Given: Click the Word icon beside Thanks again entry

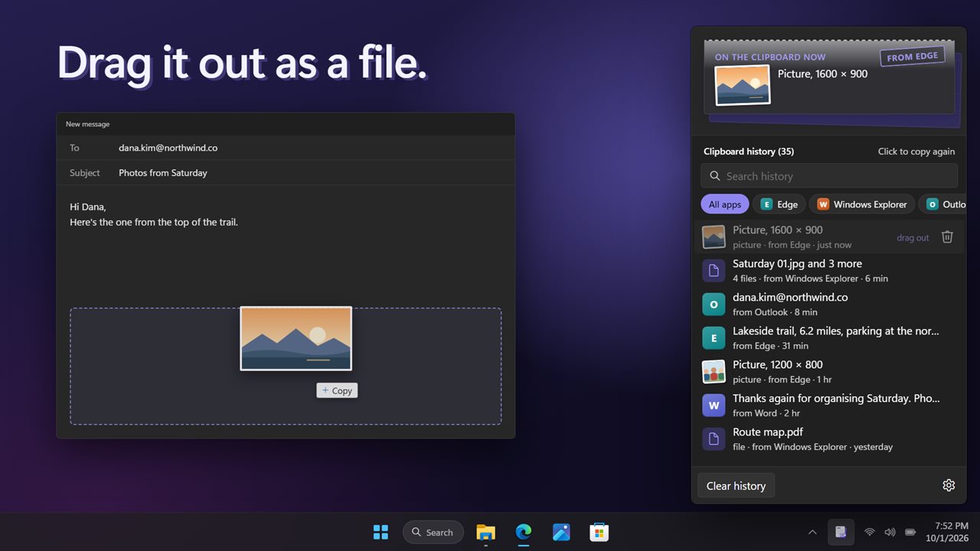Looking at the screenshot, I should (714, 406).
